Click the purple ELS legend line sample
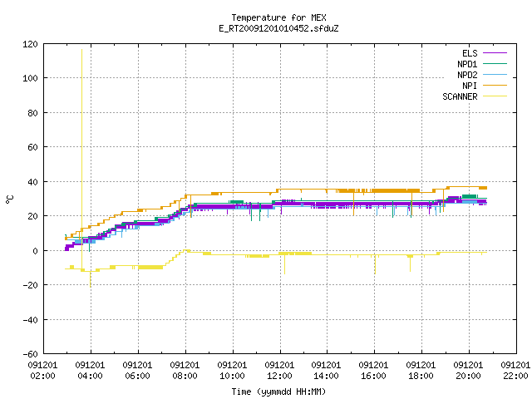Screen dimensions: 532x399 point(495,53)
